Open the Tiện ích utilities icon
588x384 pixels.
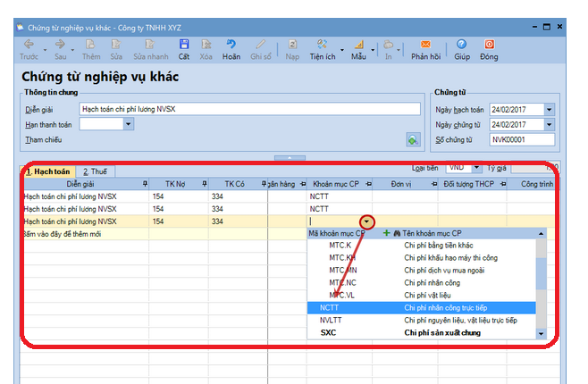(x=322, y=45)
